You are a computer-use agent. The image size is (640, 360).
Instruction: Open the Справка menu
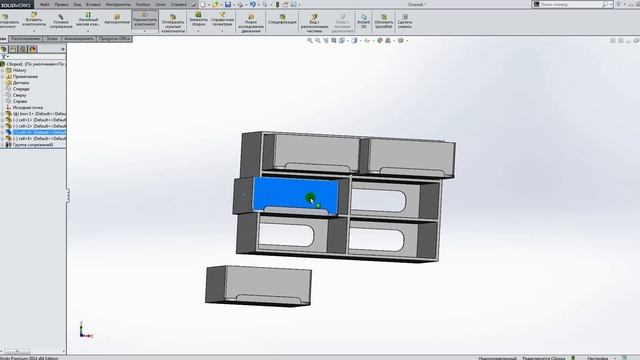click(x=179, y=4)
